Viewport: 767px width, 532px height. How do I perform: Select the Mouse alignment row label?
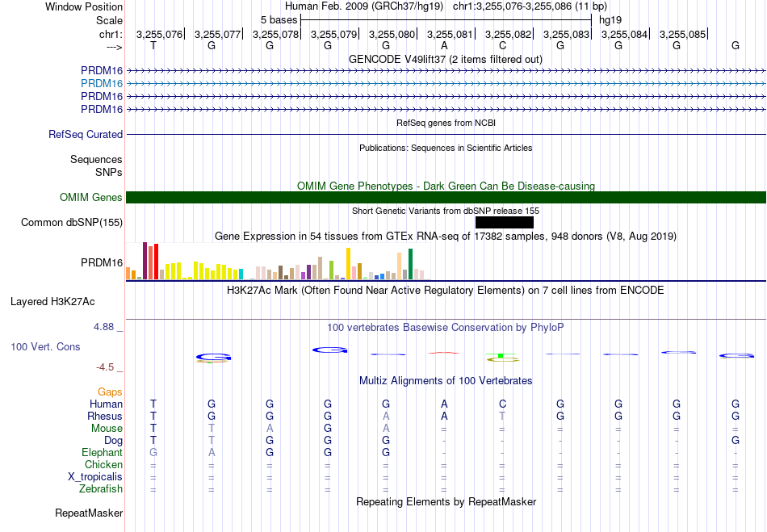(107, 429)
